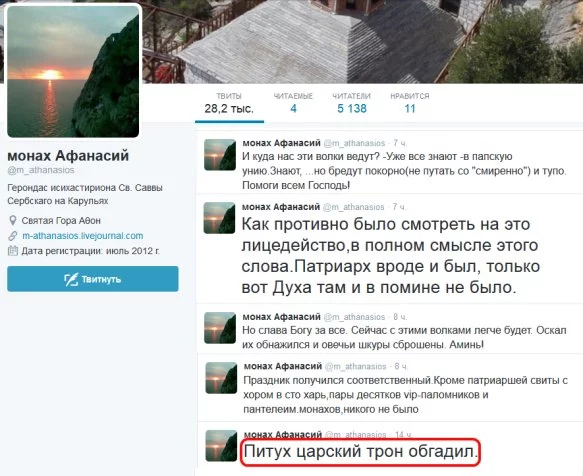Viewport: 583px width, 476px height.
Task: Click the link chain icon next to livejournal URL
Action: click(13, 236)
